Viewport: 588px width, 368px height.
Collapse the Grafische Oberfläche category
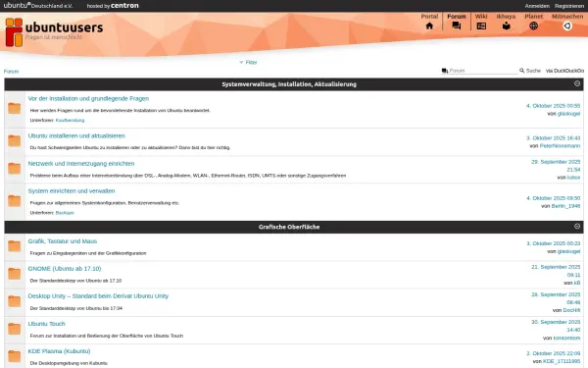(577, 226)
